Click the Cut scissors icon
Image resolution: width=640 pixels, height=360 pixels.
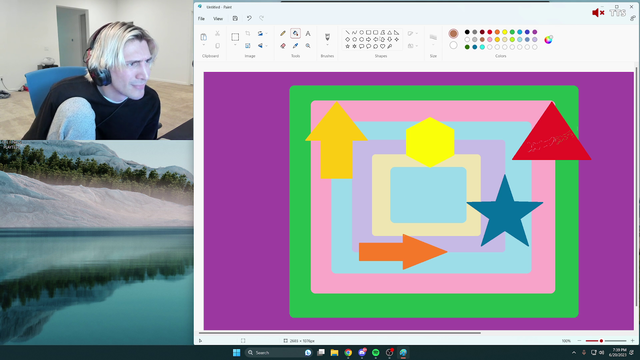(218, 33)
